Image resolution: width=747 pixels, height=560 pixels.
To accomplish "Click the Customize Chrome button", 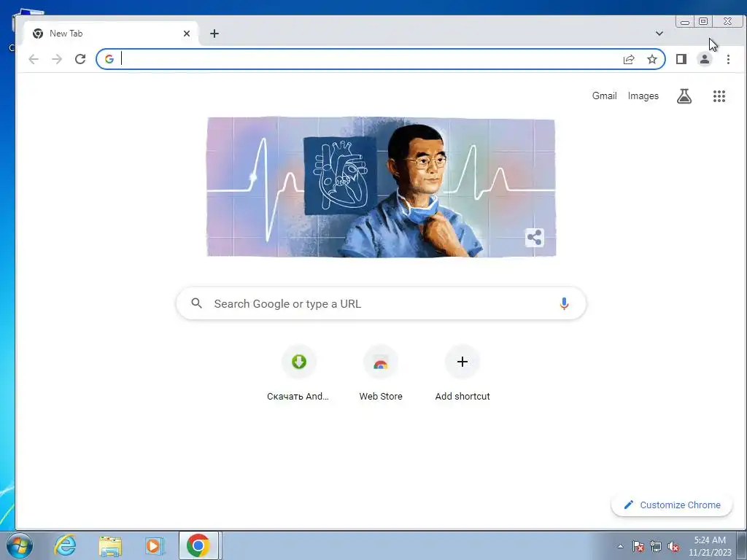I will 672,505.
